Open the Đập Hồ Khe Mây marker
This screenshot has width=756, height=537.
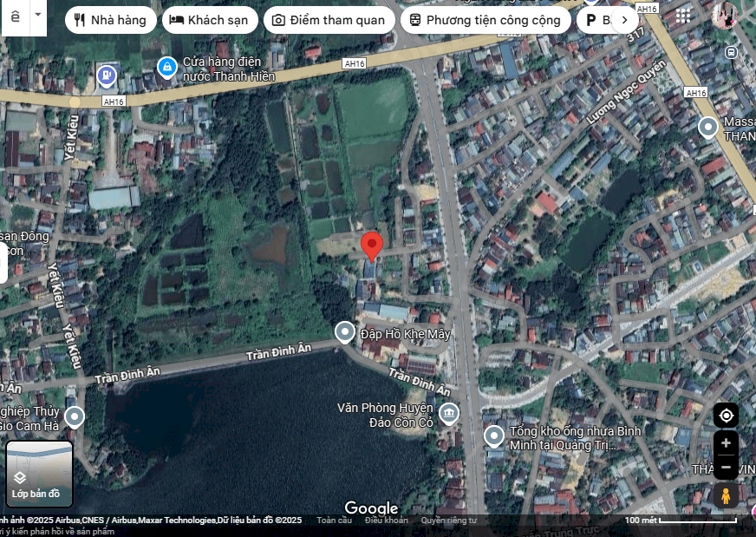345,332
